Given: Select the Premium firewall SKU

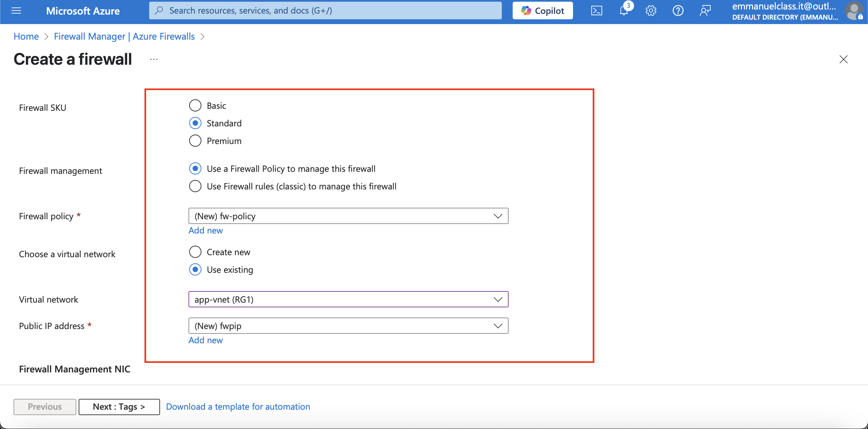Looking at the screenshot, I should click(x=195, y=141).
